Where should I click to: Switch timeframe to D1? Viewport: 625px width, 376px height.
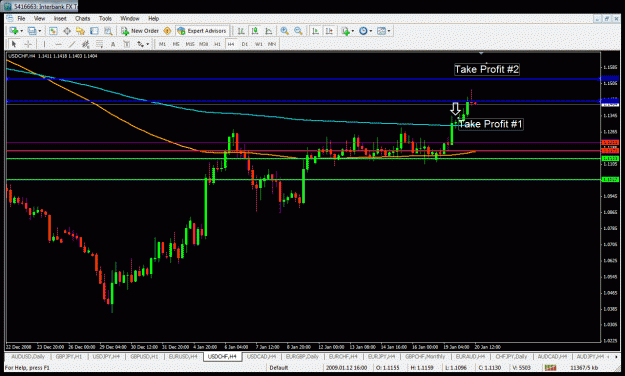click(245, 44)
